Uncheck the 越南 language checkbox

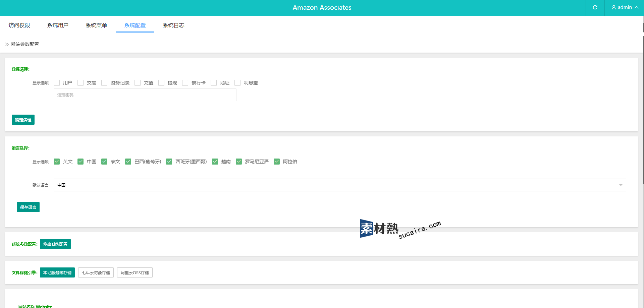coord(215,162)
